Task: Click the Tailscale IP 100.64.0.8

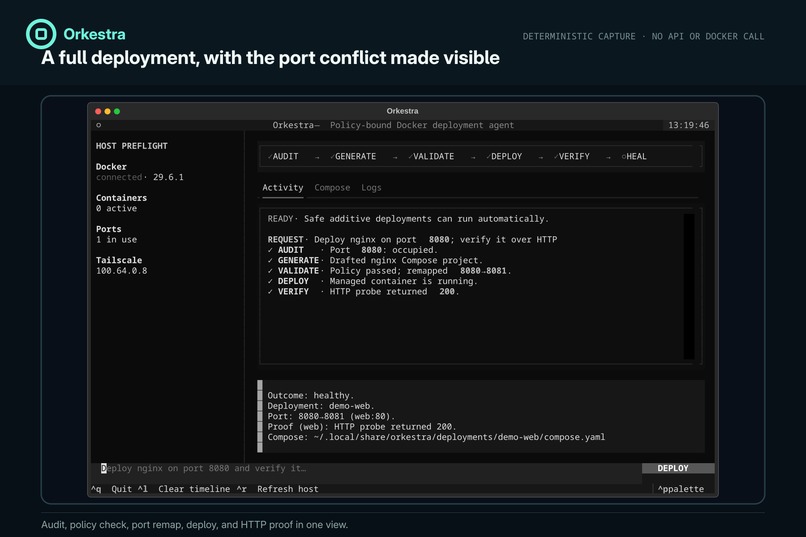Action: (121, 270)
